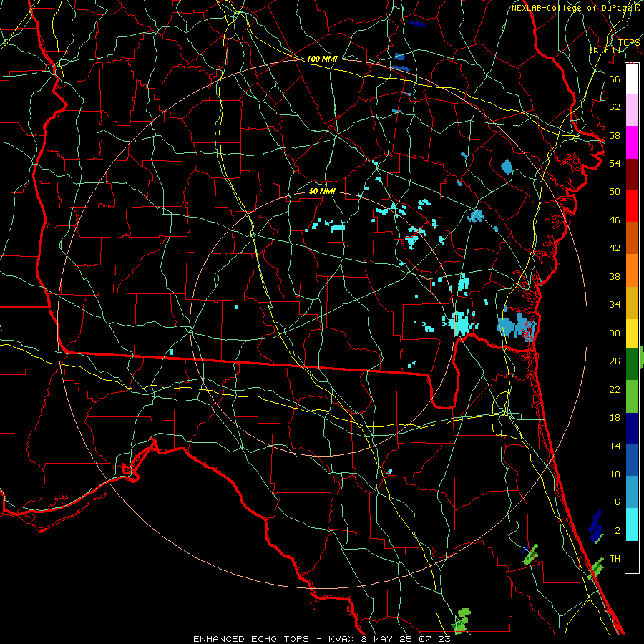Viewport: 644px width, 644px height.
Task: Click the sky blue legend swatch
Action: tap(632, 492)
